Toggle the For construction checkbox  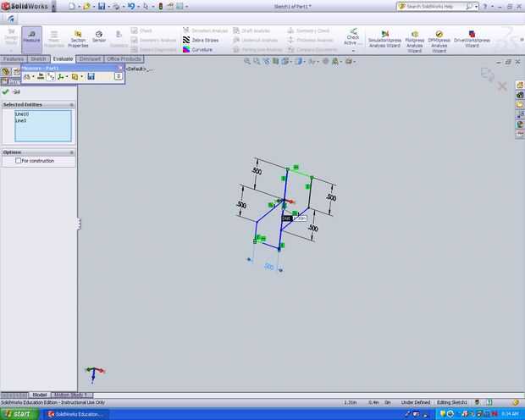point(18,161)
